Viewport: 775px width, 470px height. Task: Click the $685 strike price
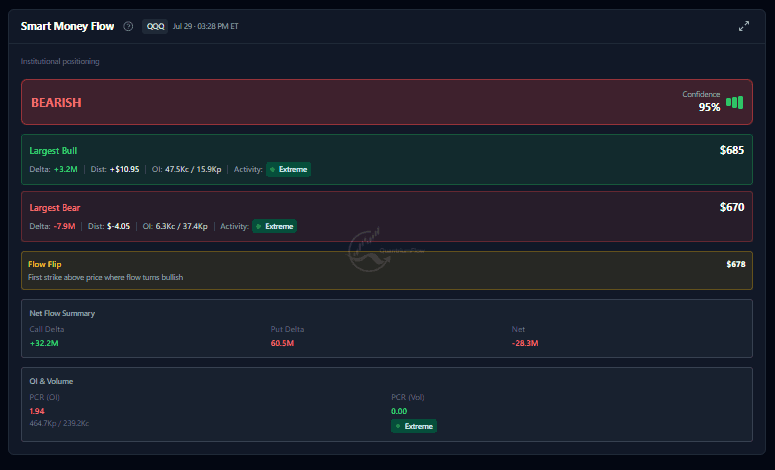tap(732, 150)
